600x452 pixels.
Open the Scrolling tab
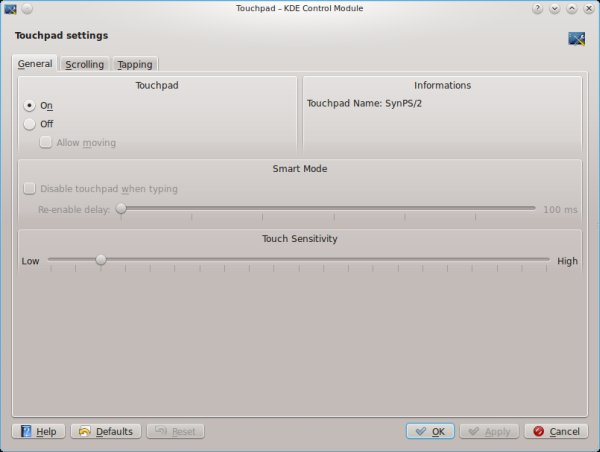pos(85,64)
